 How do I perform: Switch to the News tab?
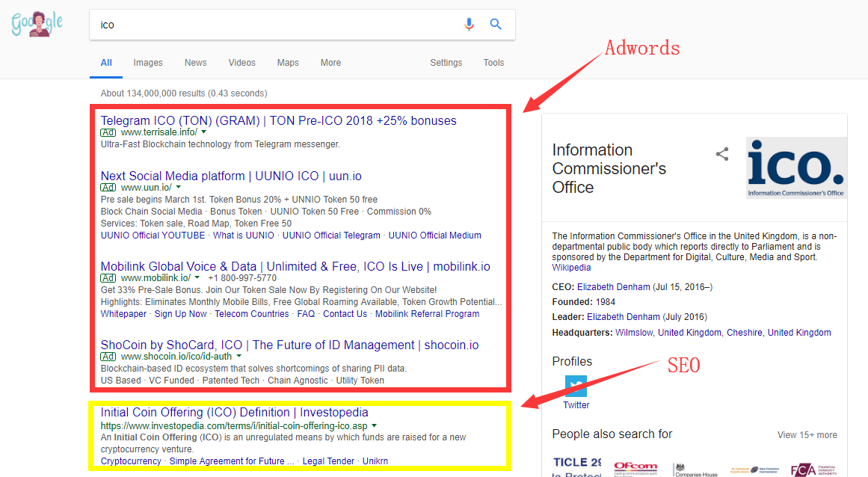[x=195, y=63]
